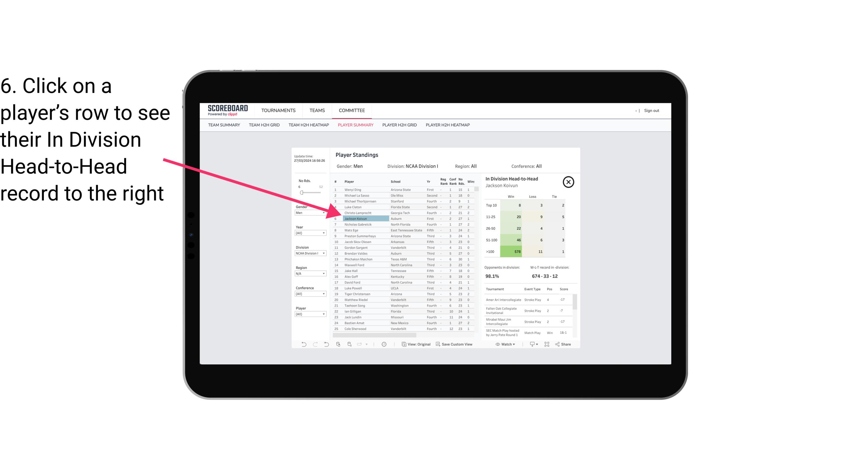Close the In Division Head-to-Head panel
The width and height of the screenshot is (868, 467).
(x=569, y=182)
